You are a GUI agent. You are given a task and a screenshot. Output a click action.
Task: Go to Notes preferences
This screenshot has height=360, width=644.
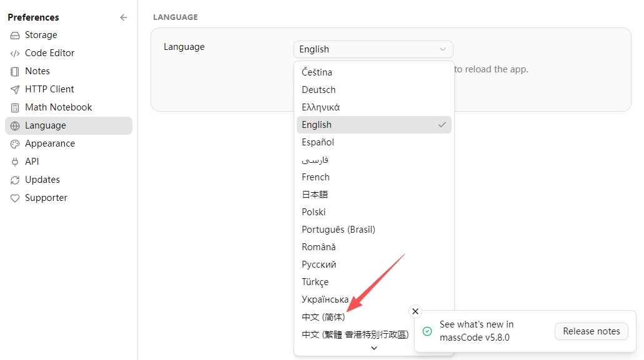point(69,71)
